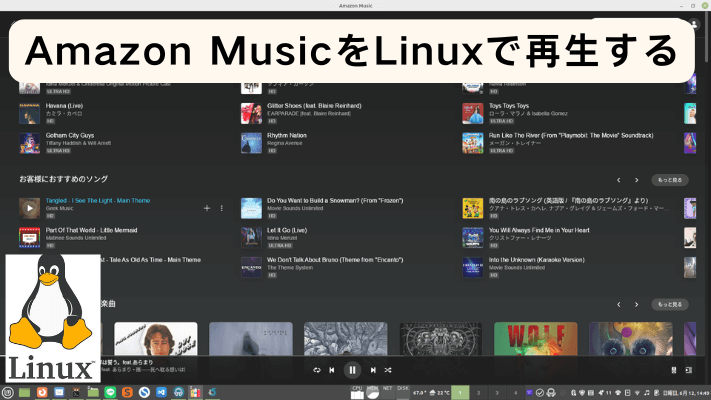
Task: Click Glitter Shoes album thumbnail
Action: tap(251, 113)
